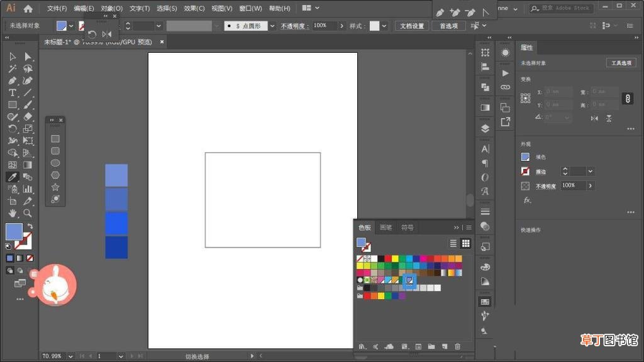Select the Rotate tool

pos(13,129)
